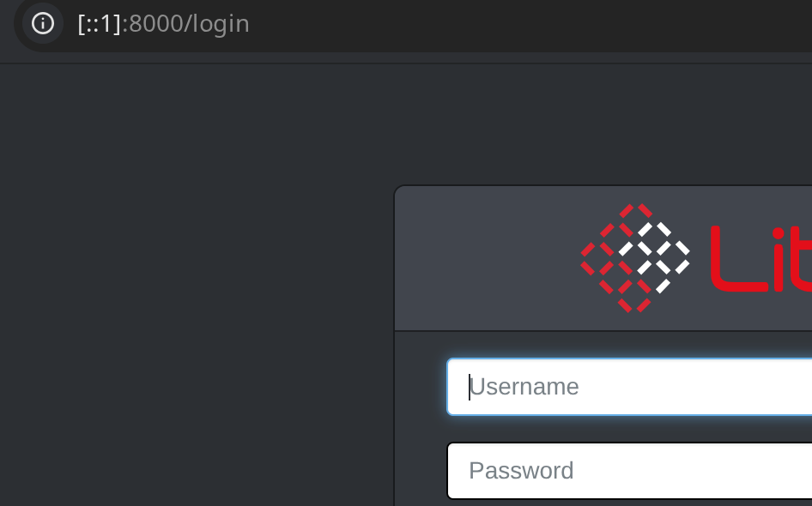Screen dimensions: 812x506
Task: Select the address bar URL text
Action: tap(163, 24)
